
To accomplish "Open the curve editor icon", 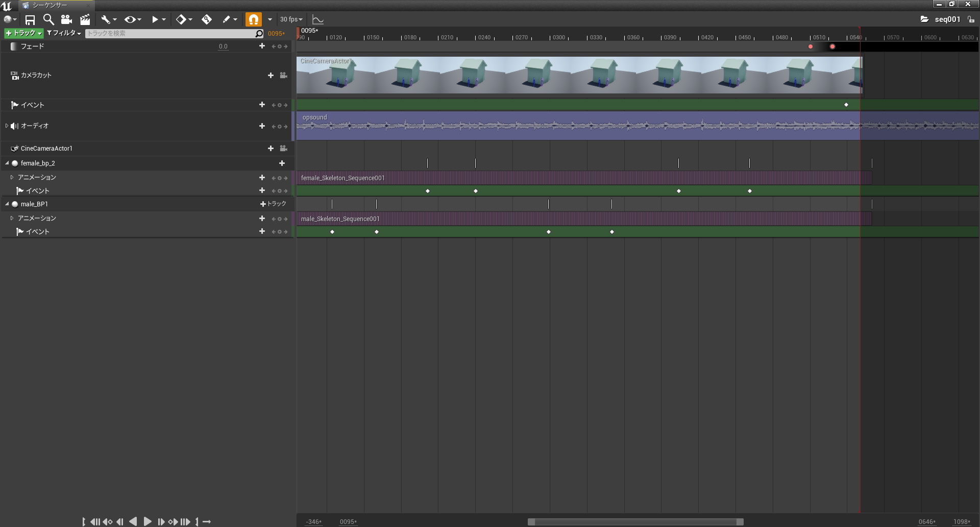I will 317,19.
